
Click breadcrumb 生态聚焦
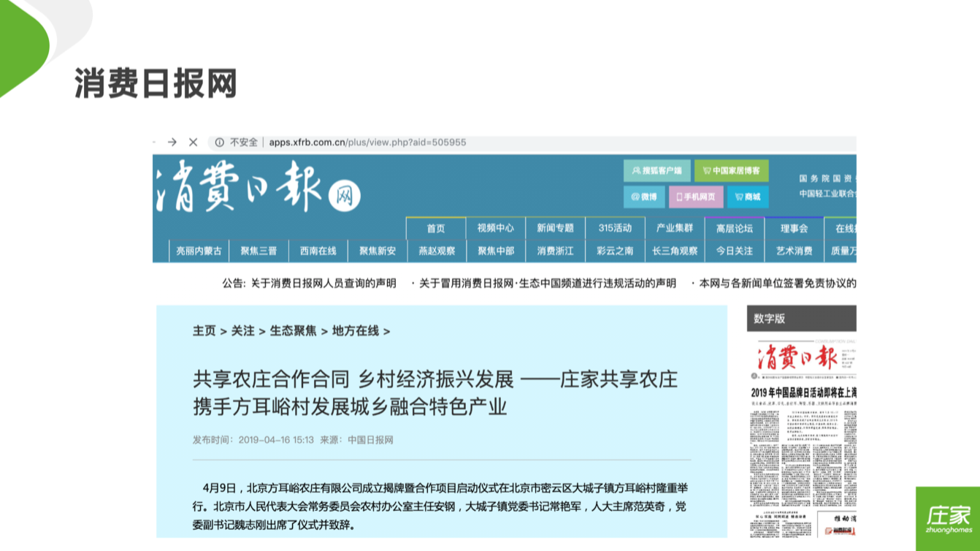(294, 331)
